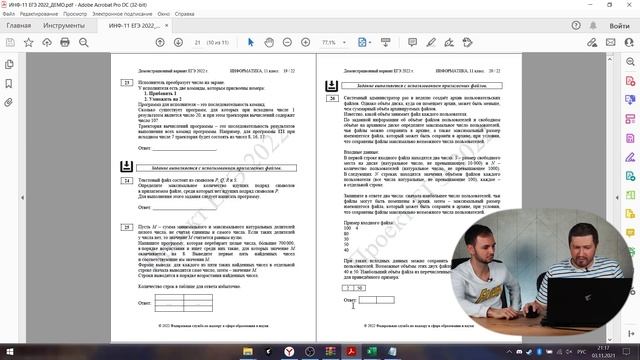Viewport: 640px width, 360px height.
Task: Open the green spreadsheet tool in right pane
Action: pos(631,195)
